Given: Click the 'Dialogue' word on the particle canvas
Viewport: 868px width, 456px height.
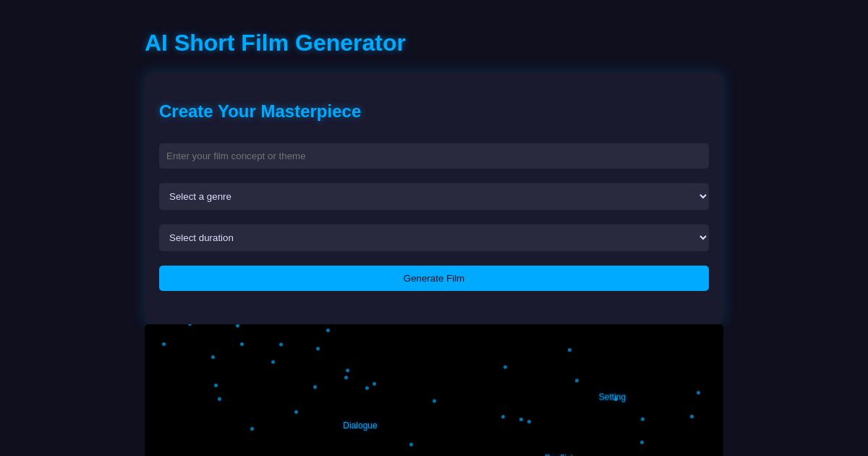Looking at the screenshot, I should tap(360, 426).
